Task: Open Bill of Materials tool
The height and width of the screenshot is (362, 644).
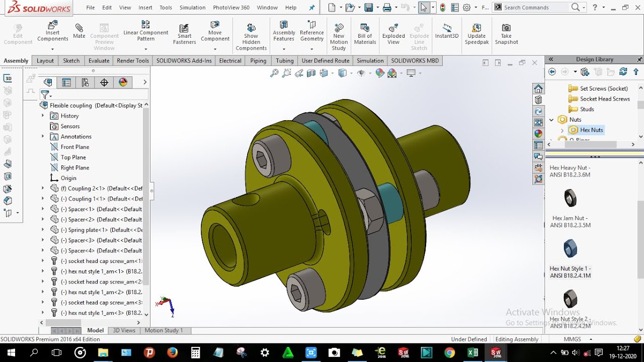Action: click(x=365, y=34)
